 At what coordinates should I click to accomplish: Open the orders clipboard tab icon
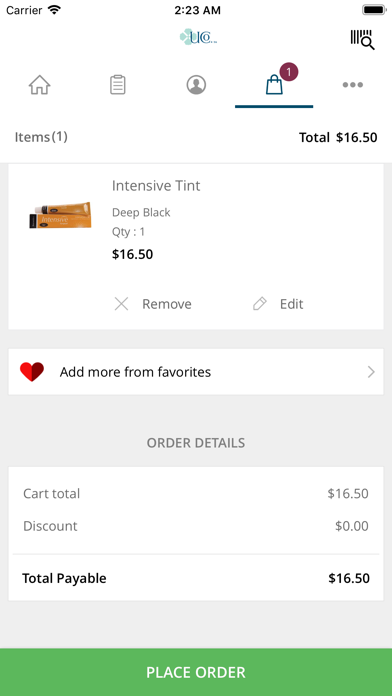pos(118,85)
